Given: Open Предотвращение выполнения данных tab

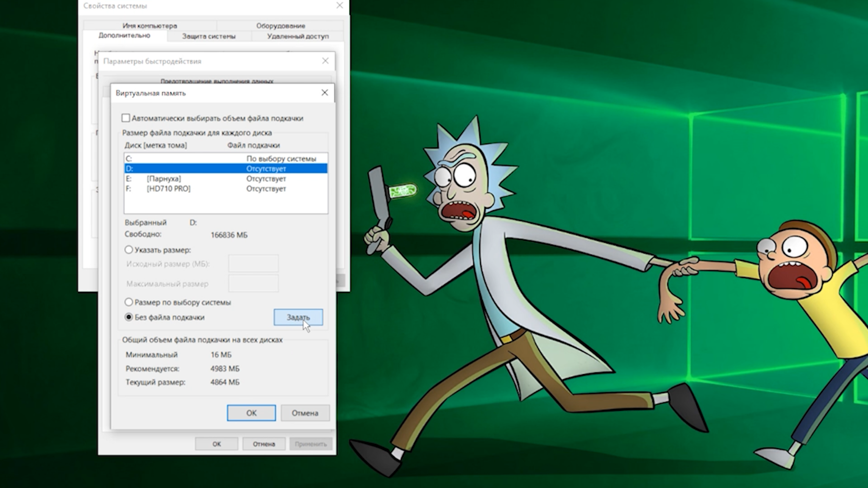Looking at the screenshot, I should click(217, 81).
